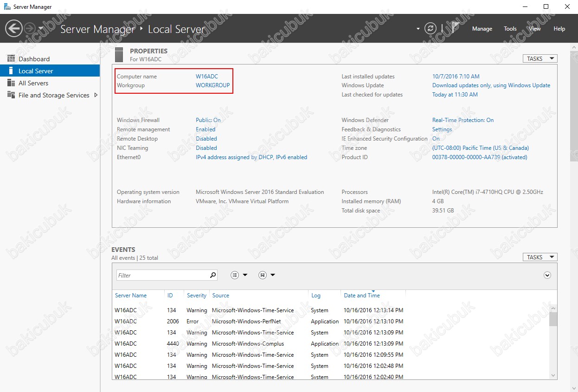Click the All Servers sidebar icon

coord(11,83)
